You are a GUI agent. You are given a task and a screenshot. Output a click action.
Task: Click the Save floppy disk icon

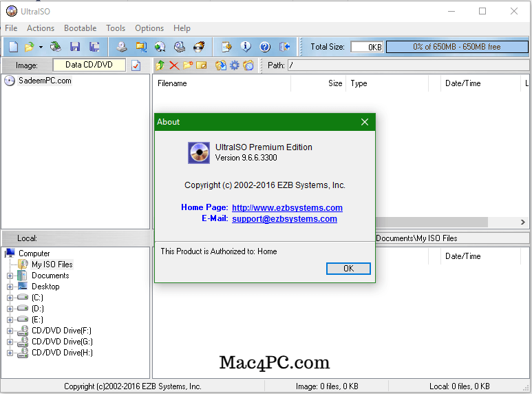pos(75,47)
